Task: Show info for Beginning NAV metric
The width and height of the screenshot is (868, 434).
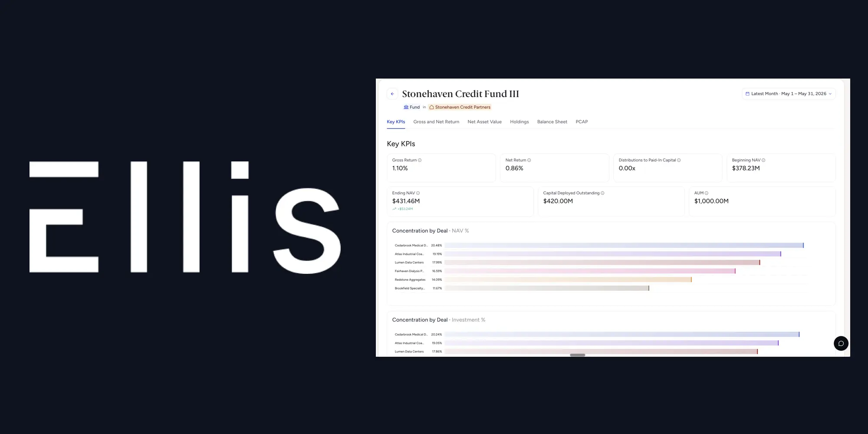Action: (763, 160)
